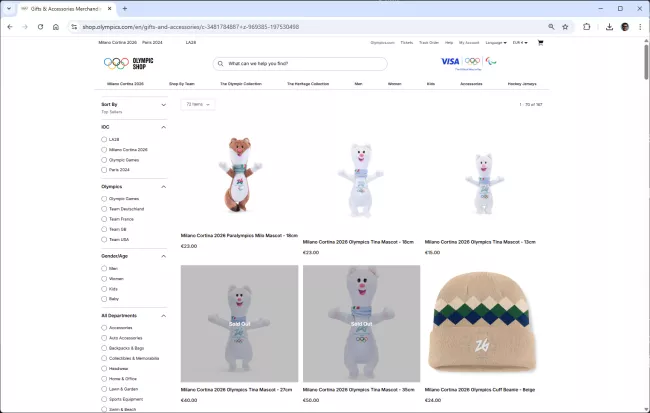Click the Visa sponsor logo

449,61
